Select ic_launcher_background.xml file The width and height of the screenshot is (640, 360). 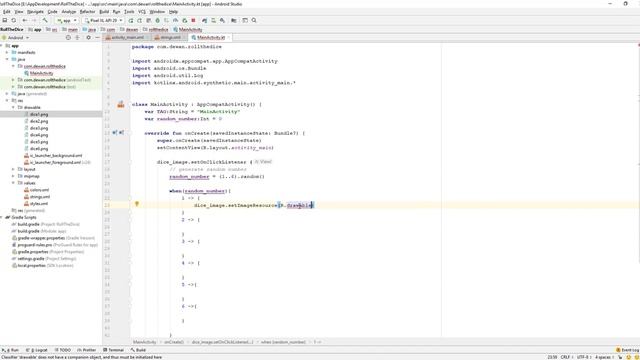click(56, 156)
